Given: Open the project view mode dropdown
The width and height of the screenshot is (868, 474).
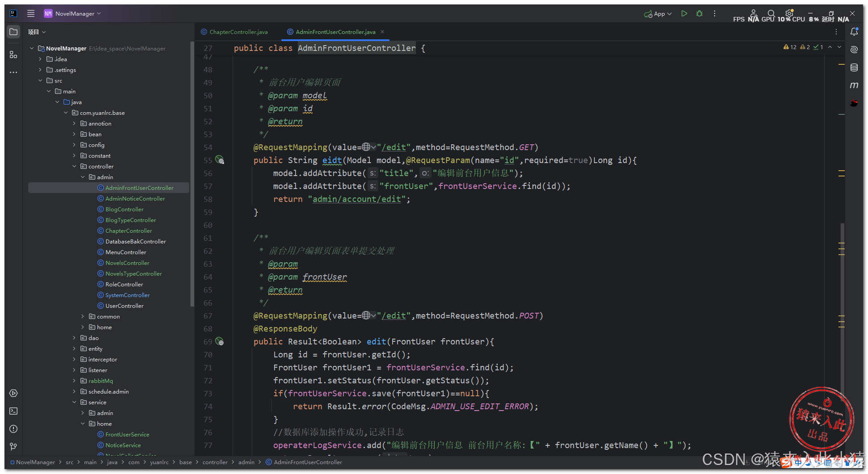Looking at the screenshot, I should (x=37, y=32).
